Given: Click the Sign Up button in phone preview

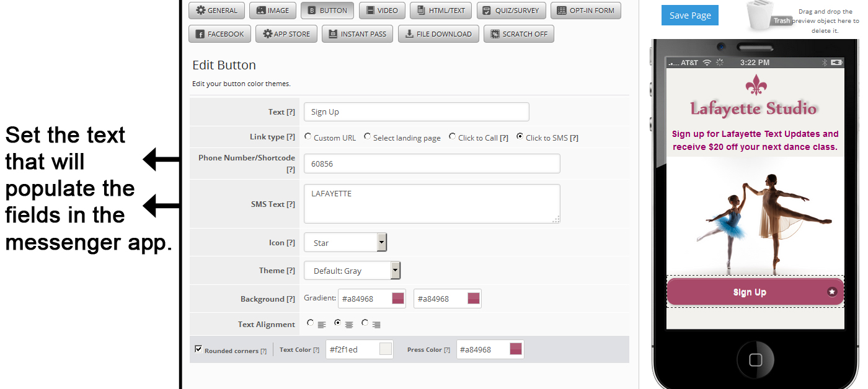Looking at the screenshot, I should coord(755,292).
